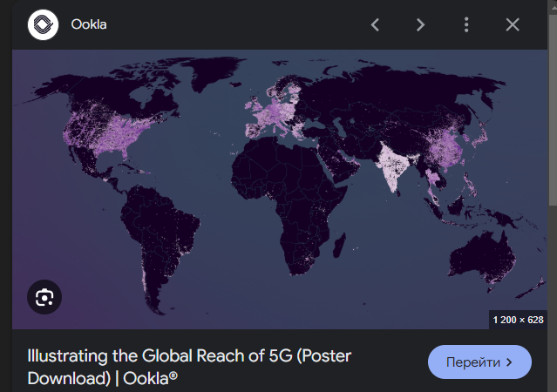Search the image with the Lens icon
557x392 pixels.
(44, 297)
